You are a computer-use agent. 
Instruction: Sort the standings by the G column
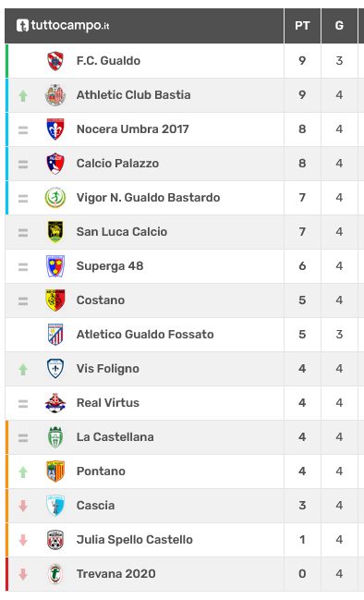click(339, 26)
